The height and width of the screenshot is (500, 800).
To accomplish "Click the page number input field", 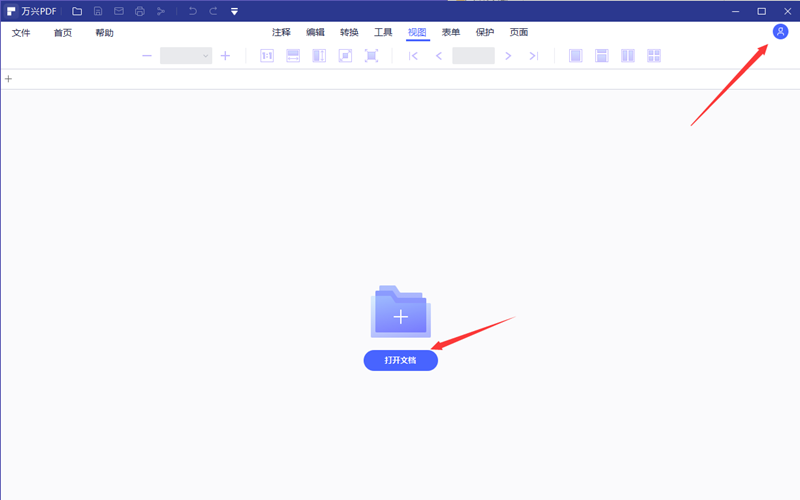I will point(473,56).
